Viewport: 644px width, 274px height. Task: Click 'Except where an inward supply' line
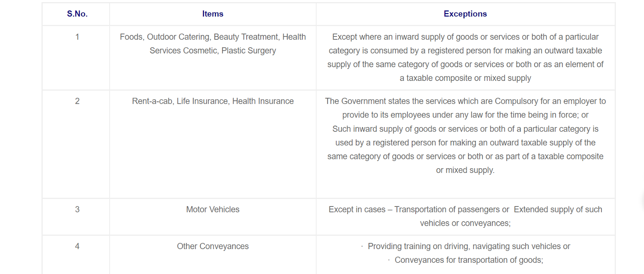465,37
